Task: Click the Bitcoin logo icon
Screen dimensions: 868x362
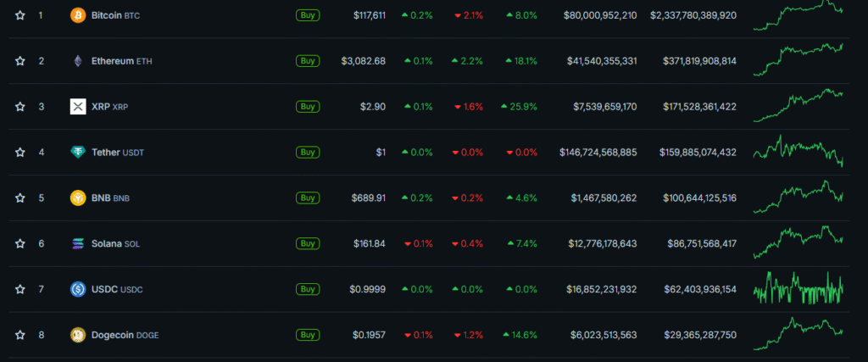Action: point(78,15)
